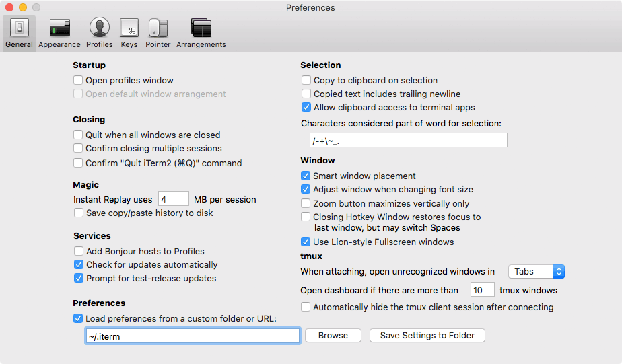The image size is (622, 364).
Task: Toggle Adjust window when changing font size
Action: click(x=306, y=189)
